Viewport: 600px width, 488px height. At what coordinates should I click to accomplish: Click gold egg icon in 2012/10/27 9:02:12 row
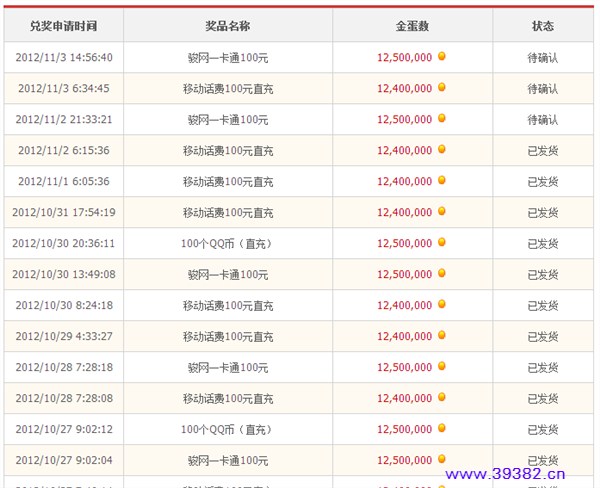[442, 428]
